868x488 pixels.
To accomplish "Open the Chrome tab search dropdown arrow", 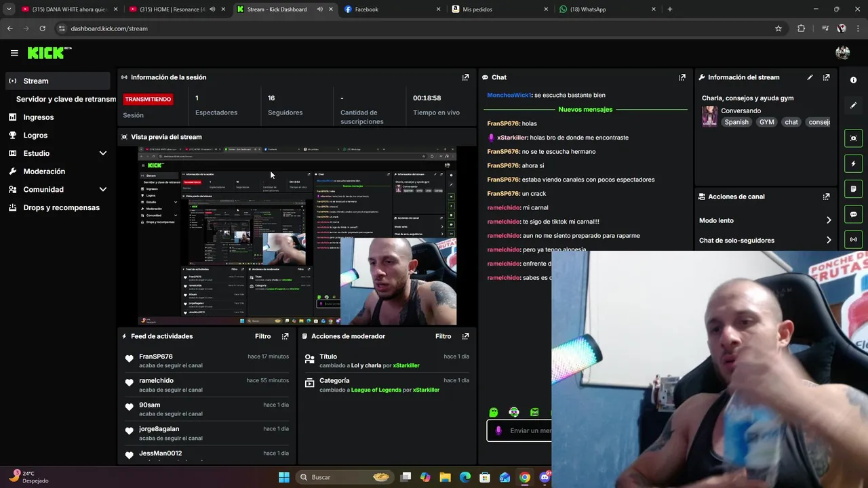I will pos(9,9).
